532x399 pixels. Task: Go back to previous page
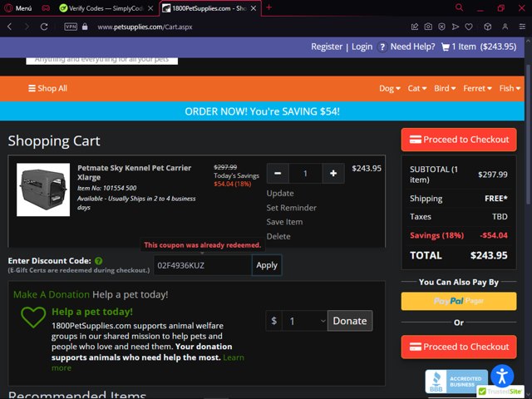point(9,27)
